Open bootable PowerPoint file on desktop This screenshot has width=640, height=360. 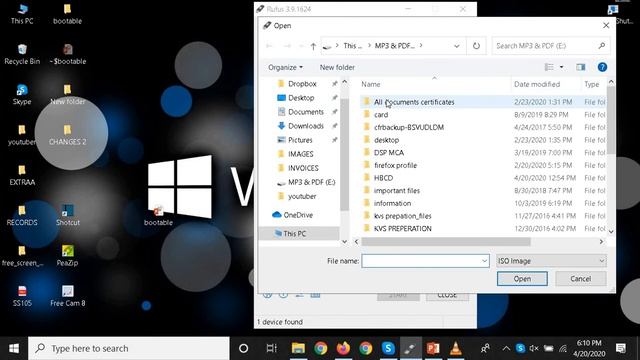tap(158, 216)
